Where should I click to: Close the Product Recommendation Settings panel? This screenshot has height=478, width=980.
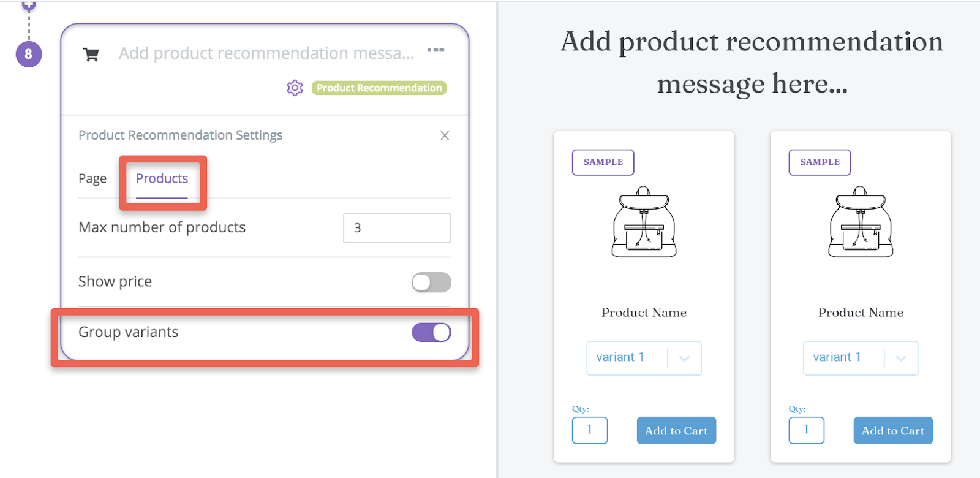[x=445, y=135]
